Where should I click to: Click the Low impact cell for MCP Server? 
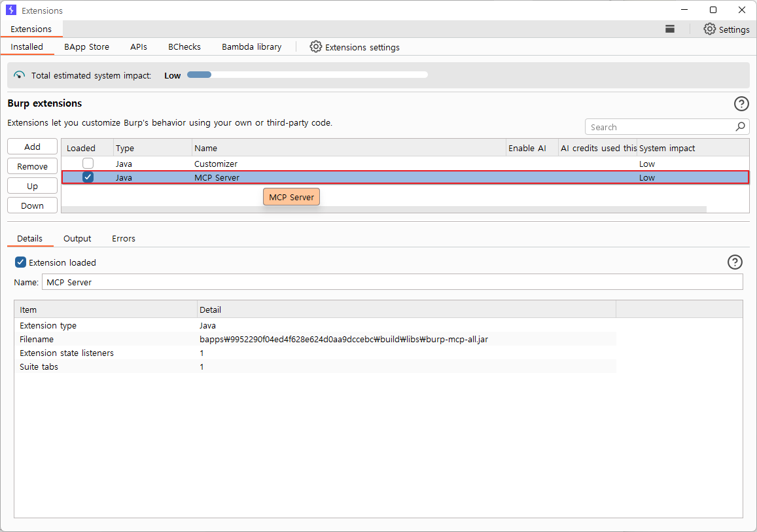pyautogui.click(x=693, y=177)
